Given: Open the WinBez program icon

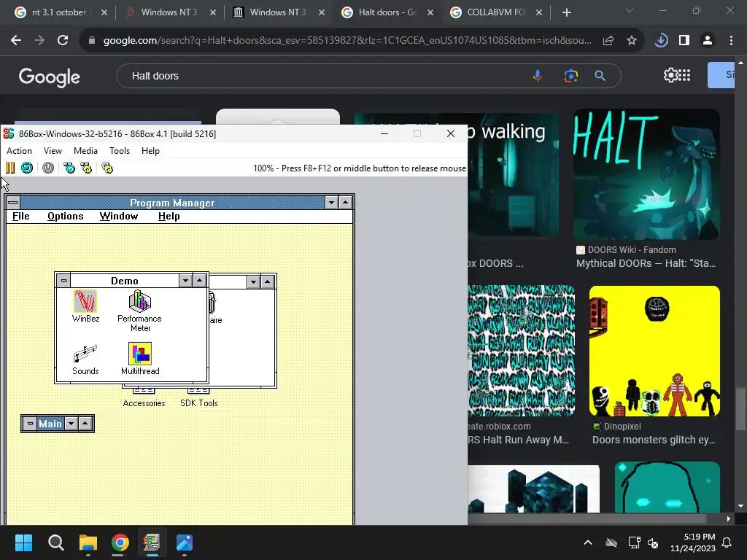Looking at the screenshot, I should click(86, 307).
